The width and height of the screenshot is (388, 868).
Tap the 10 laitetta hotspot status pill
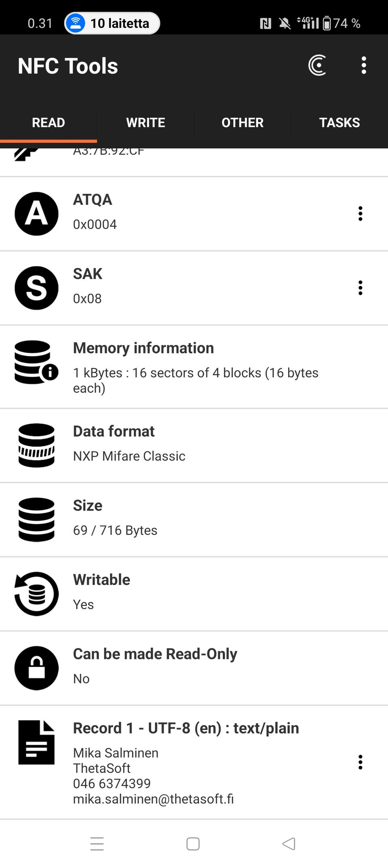[x=112, y=23]
